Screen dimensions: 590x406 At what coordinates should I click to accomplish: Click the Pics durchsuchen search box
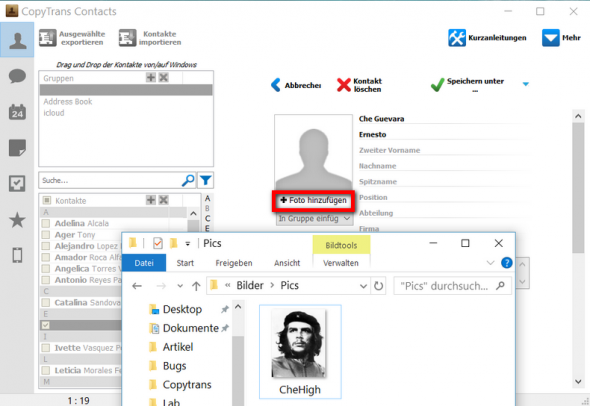coord(453,286)
